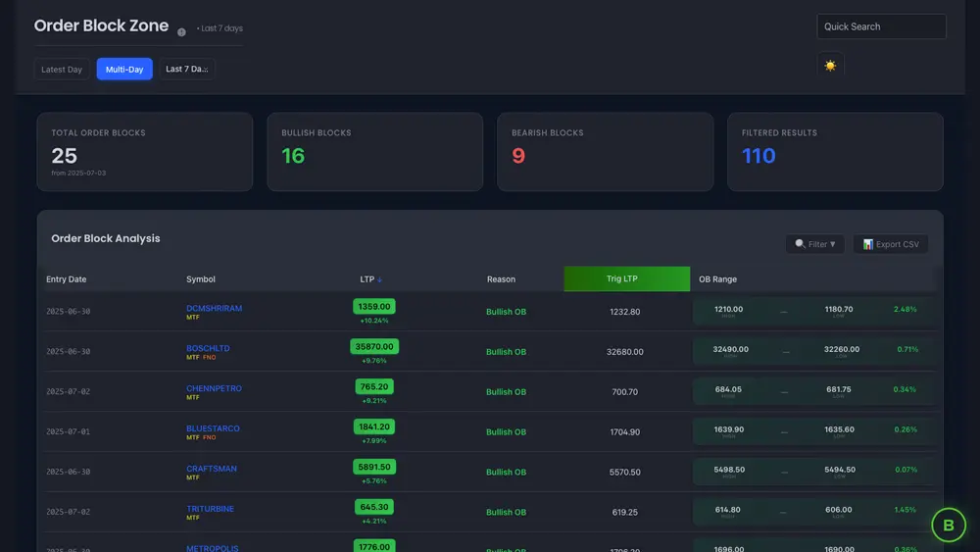The image size is (980, 552).
Task: Click the 765.20 LTP badge
Action: 373,386
